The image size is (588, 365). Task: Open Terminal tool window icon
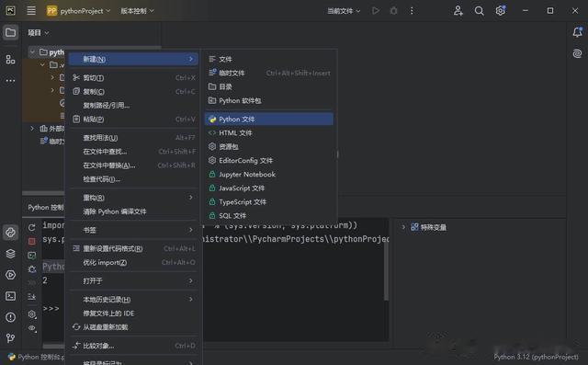coord(10,296)
